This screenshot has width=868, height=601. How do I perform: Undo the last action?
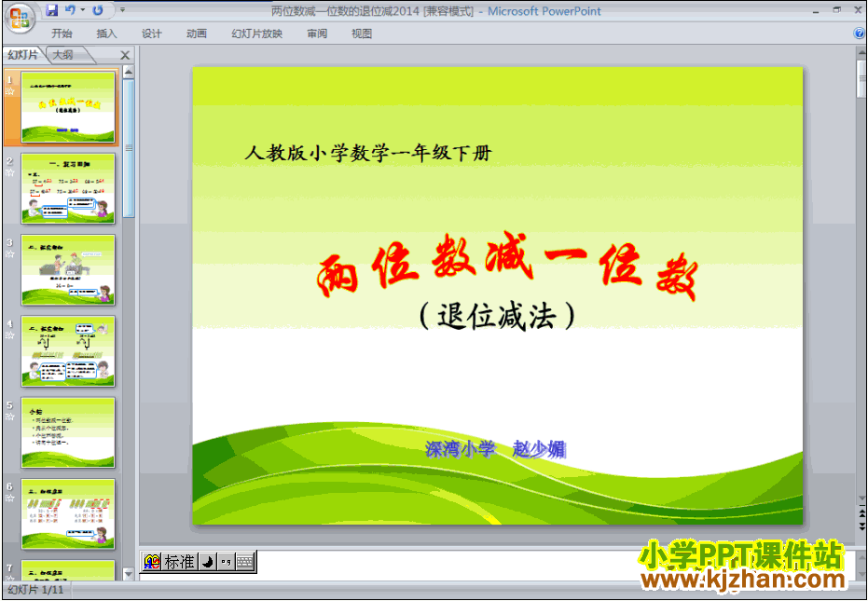tap(70, 10)
